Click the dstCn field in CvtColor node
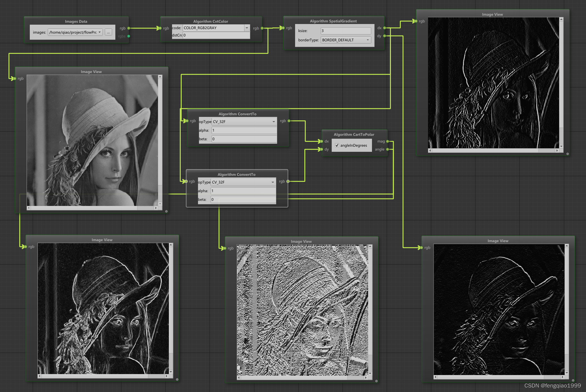The height and width of the screenshot is (392, 586). tap(216, 35)
